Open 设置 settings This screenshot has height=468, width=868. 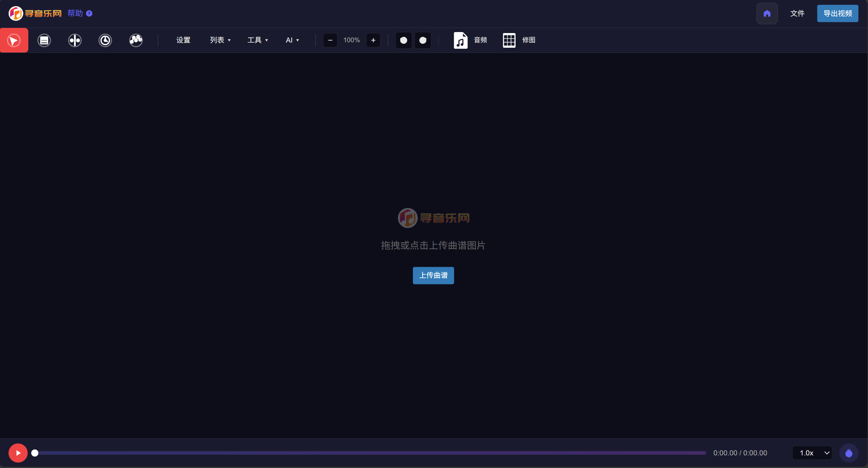[x=183, y=40]
